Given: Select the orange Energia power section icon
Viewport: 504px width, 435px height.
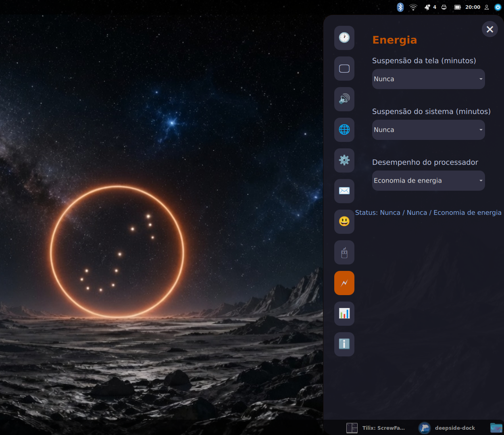Looking at the screenshot, I should pos(344,283).
